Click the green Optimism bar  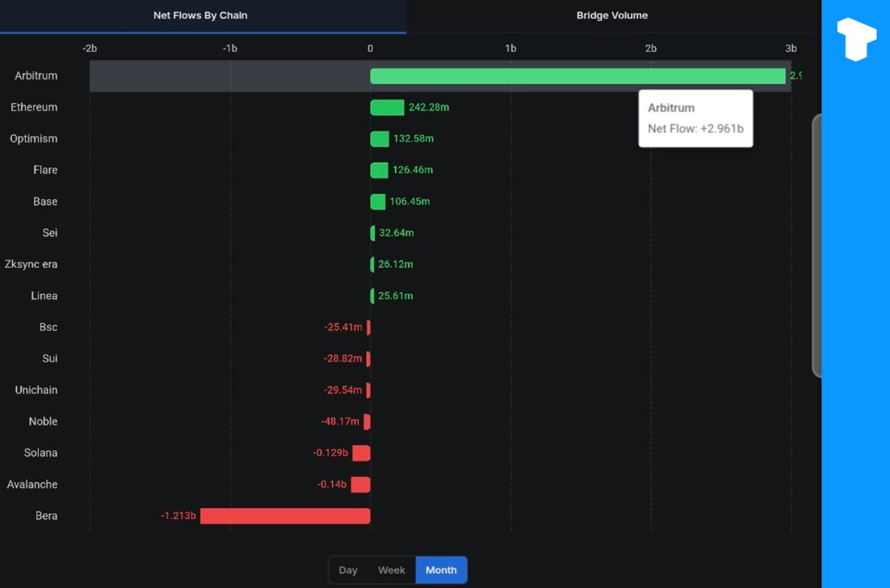(x=380, y=139)
